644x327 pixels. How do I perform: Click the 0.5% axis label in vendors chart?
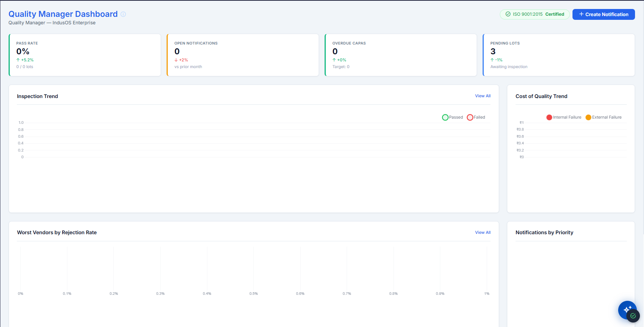(x=253, y=294)
